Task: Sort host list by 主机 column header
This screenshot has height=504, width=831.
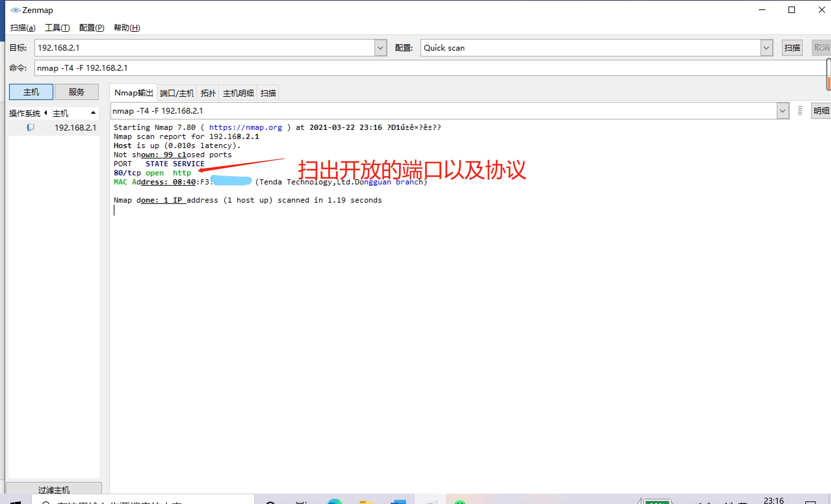Action: coord(75,113)
